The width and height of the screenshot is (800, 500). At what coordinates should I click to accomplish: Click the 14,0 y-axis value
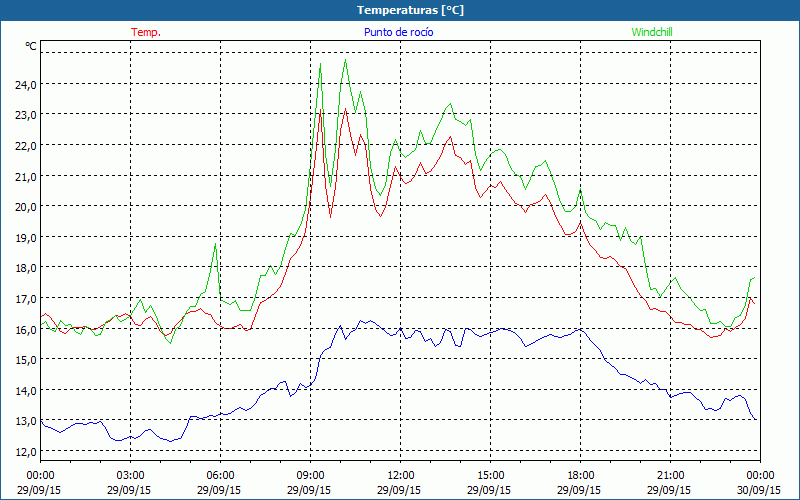26,390
